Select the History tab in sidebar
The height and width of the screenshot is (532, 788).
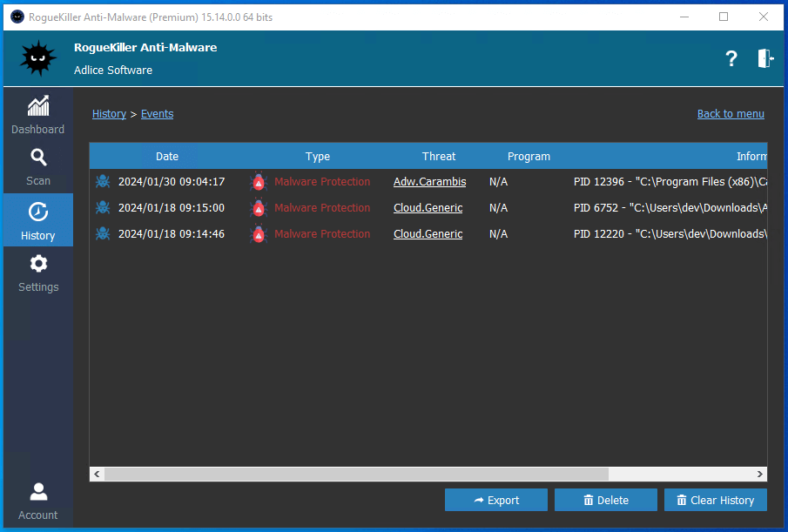[37, 221]
